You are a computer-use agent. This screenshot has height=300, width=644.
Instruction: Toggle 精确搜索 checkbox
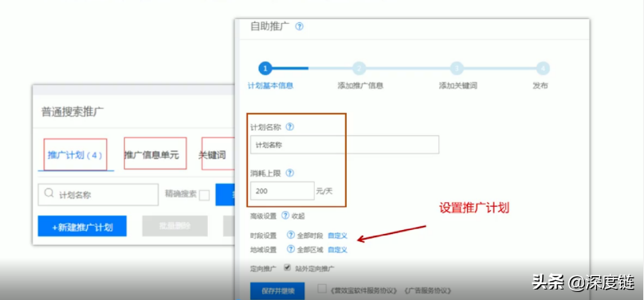pyautogui.click(x=204, y=196)
